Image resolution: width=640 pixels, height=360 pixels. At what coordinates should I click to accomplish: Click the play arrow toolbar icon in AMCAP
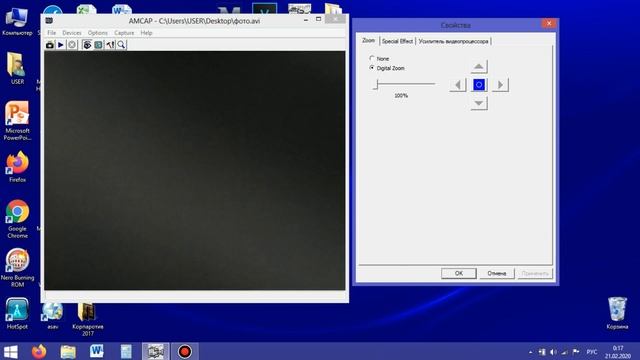pyautogui.click(x=61, y=45)
